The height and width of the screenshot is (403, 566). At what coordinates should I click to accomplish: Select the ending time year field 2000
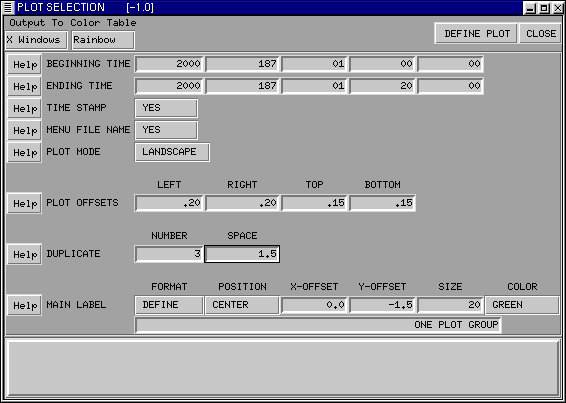click(x=169, y=86)
